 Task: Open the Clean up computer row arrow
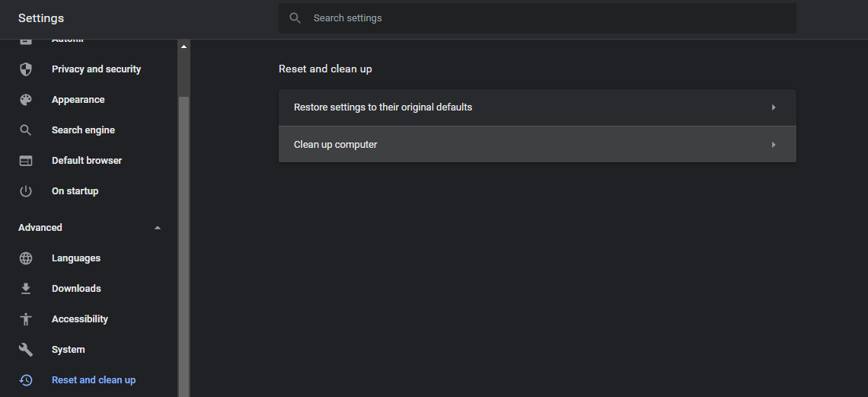(x=774, y=145)
